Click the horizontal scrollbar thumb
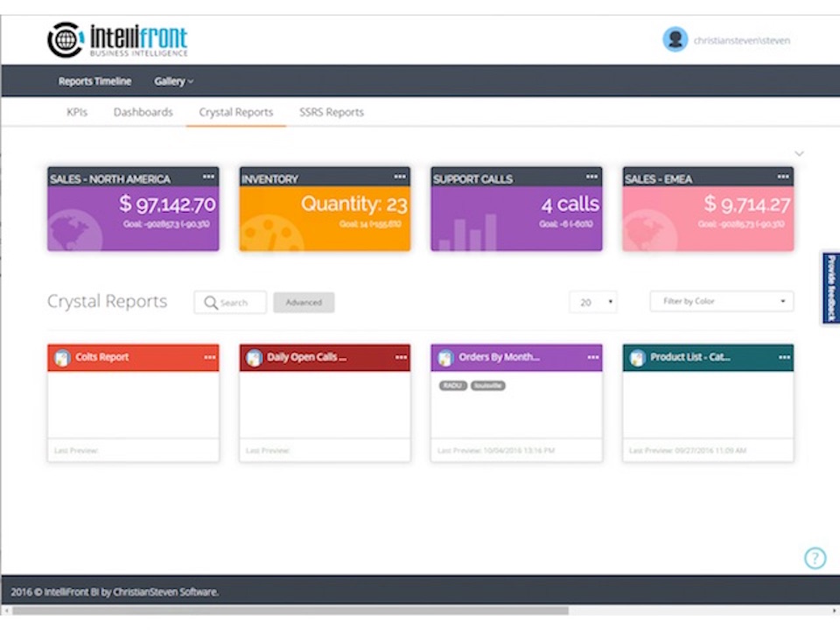This screenshot has width=840, height=630. pos(290,611)
